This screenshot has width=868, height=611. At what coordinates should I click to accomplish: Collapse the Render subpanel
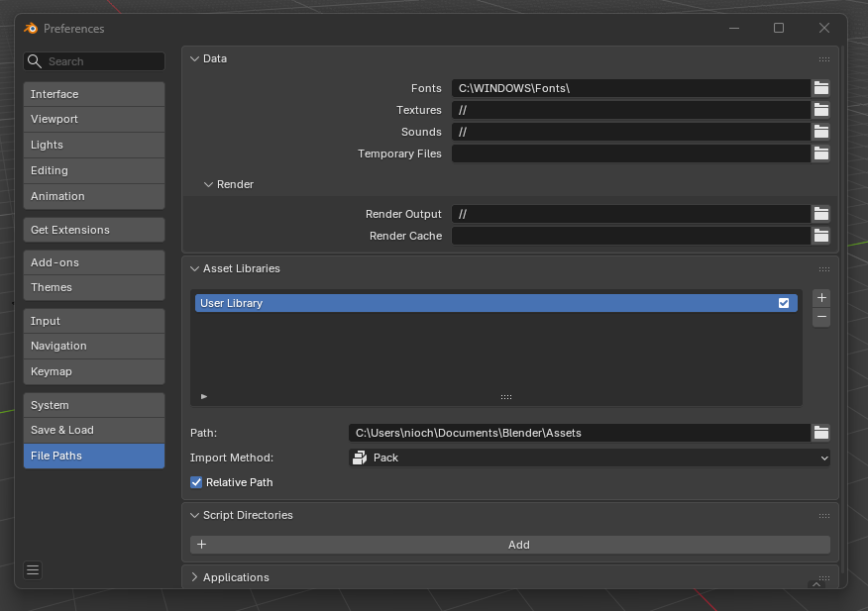[209, 184]
